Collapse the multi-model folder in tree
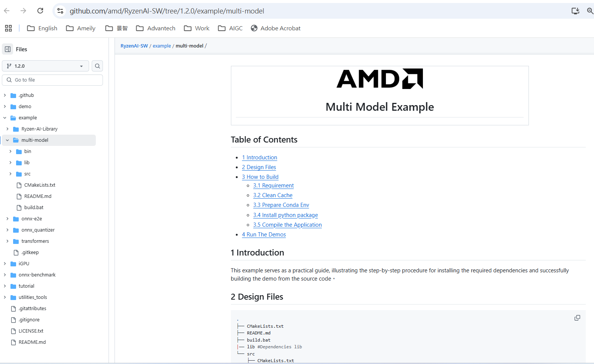Screen dimensions: 594x364 tap(7, 140)
